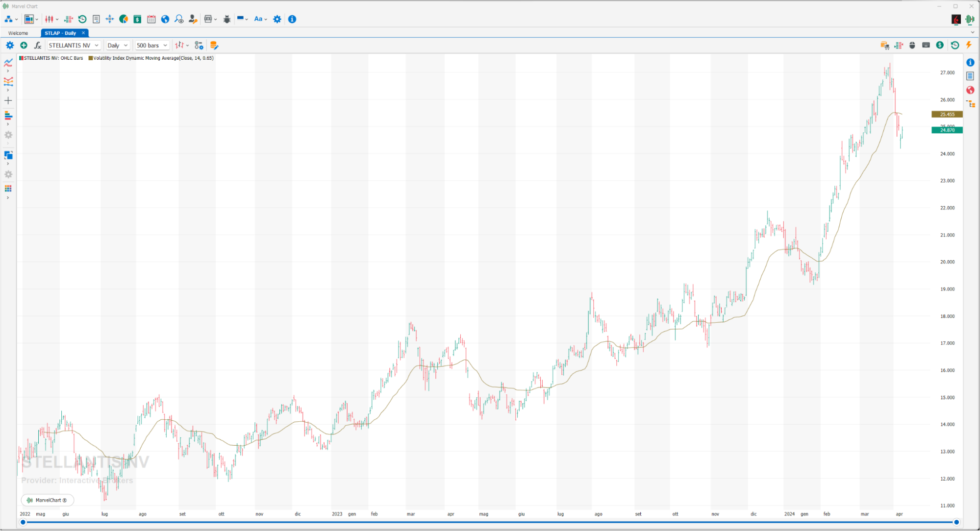
Task: Click the OHLC bar style icon
Action: pos(180,45)
